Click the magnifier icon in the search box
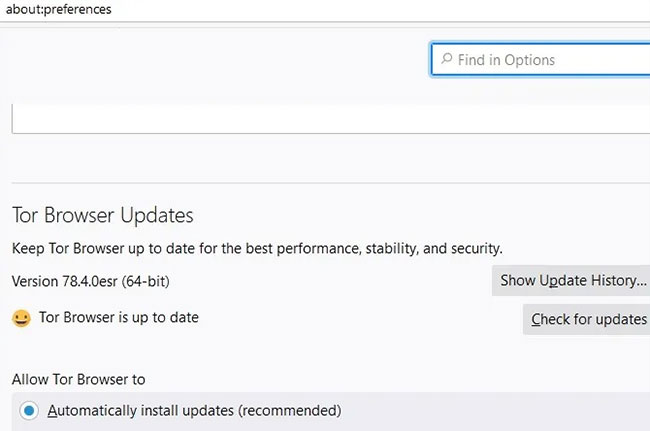The width and height of the screenshot is (650, 431). [x=446, y=58]
